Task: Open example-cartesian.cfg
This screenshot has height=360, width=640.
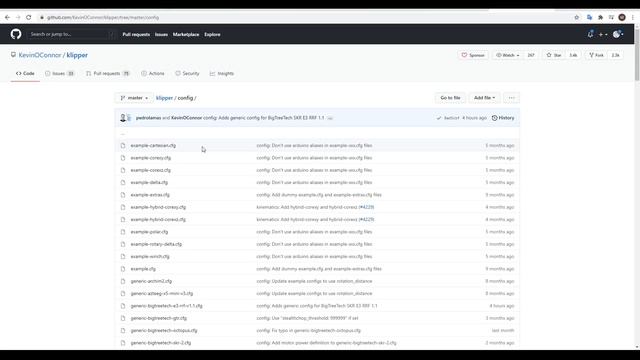Action: point(153,145)
